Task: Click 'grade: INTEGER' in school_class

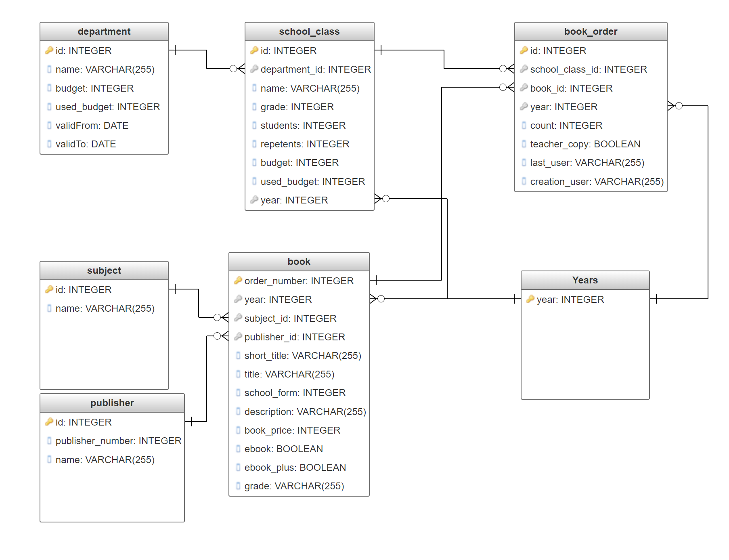Action: click(297, 107)
